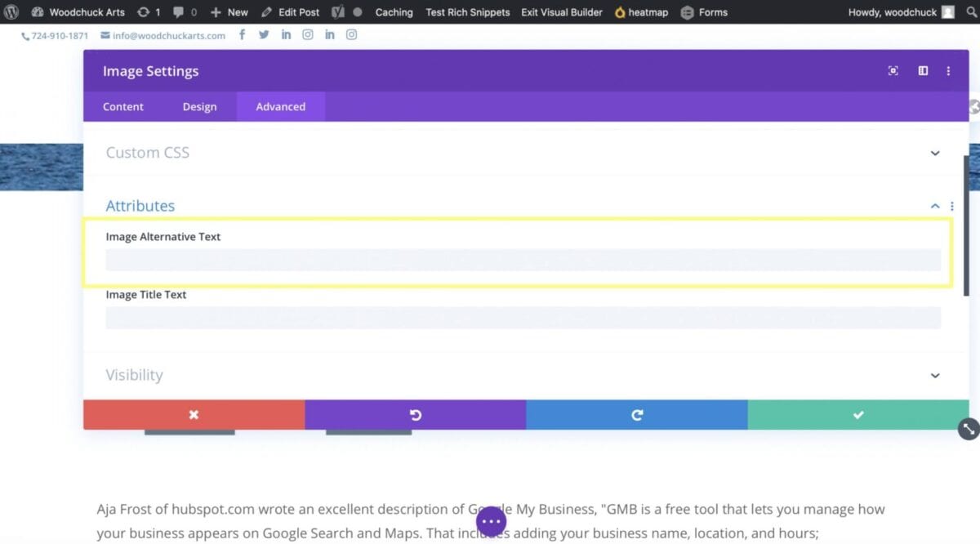Click the WordPress logo icon
This screenshot has height=544, width=980.
click(11, 12)
